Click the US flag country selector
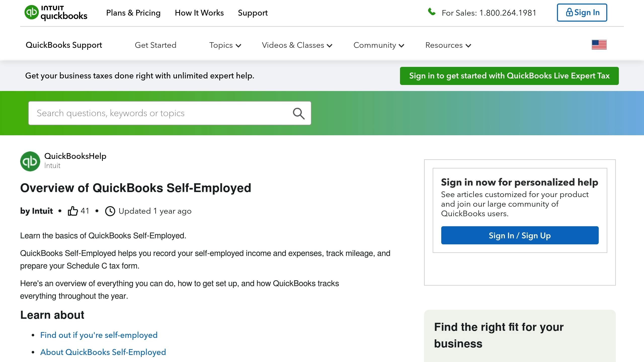Screen dimensions: 644x362 coord(599,45)
